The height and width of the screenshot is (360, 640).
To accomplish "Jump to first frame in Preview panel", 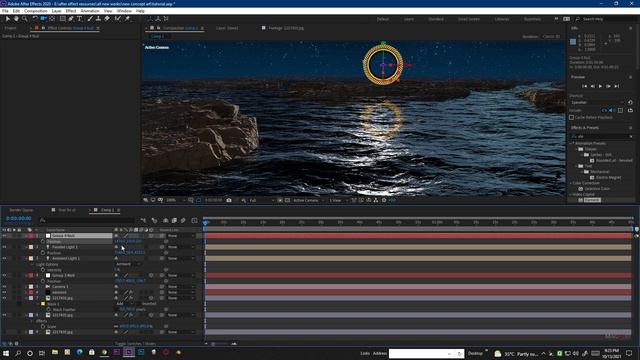I will (584, 86).
